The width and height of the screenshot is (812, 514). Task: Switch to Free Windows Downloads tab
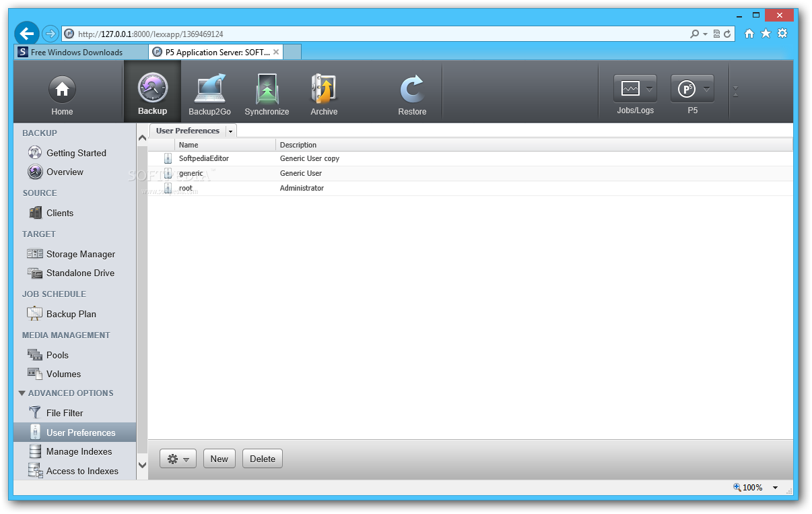(80, 52)
